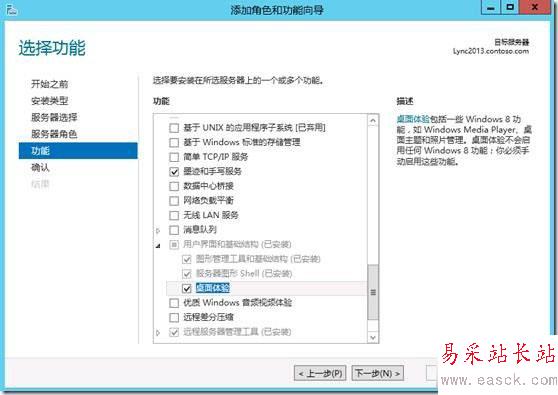This screenshot has width=558, height=395.
Task: Tick the 消息队列 checkbox
Action: tap(174, 230)
